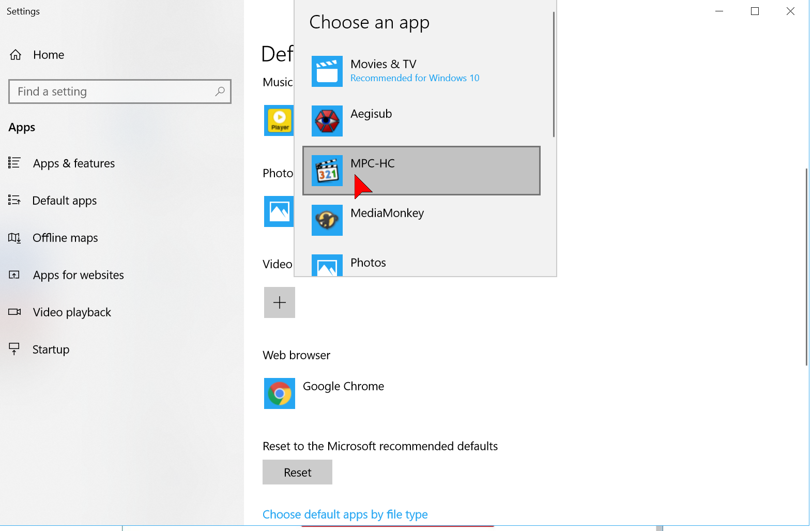Maximize the Settings window
Screen dimensions: 812x531
point(755,11)
